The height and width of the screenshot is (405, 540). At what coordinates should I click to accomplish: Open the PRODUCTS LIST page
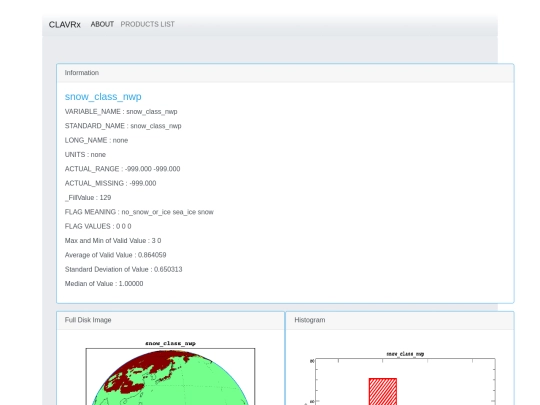(147, 24)
